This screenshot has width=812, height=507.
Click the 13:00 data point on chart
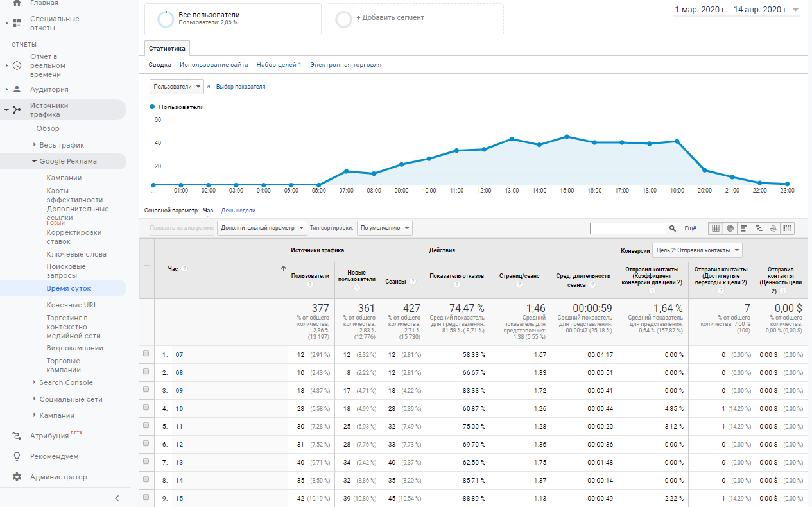pos(512,139)
